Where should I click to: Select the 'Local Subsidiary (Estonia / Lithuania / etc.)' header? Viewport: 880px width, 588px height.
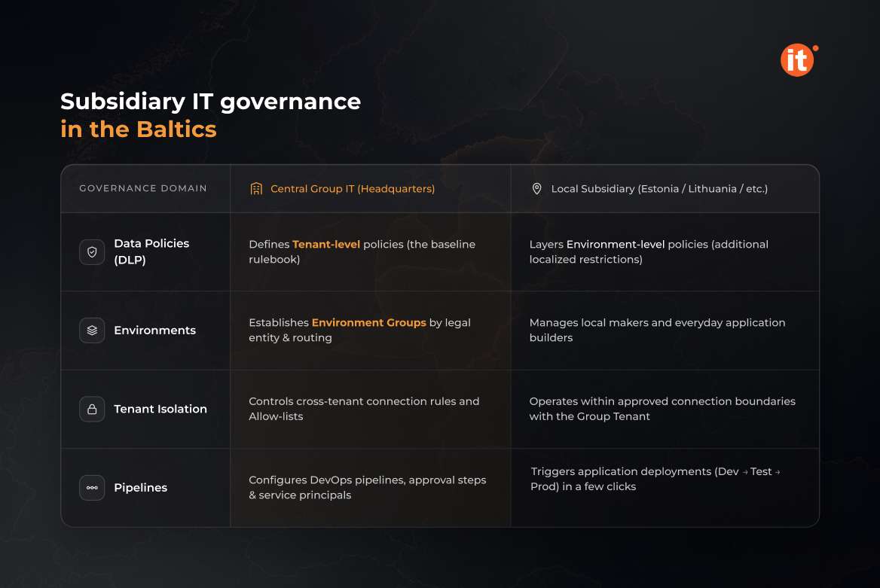pos(659,188)
